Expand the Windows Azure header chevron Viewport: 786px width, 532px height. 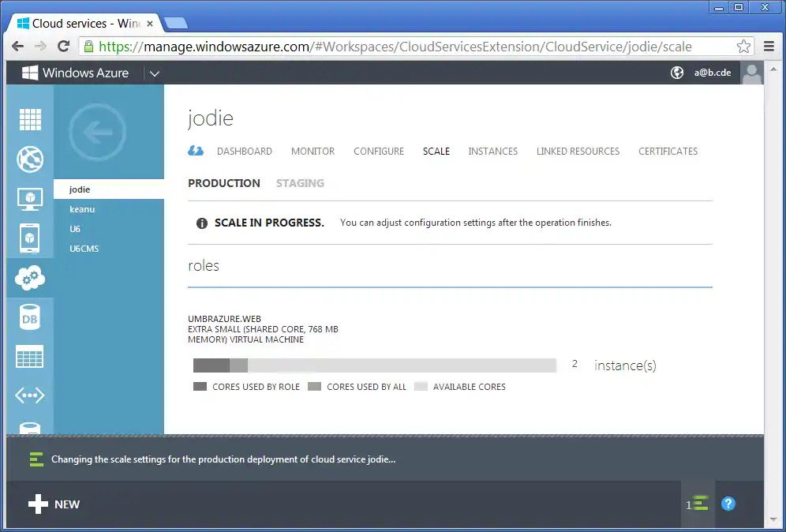point(155,73)
